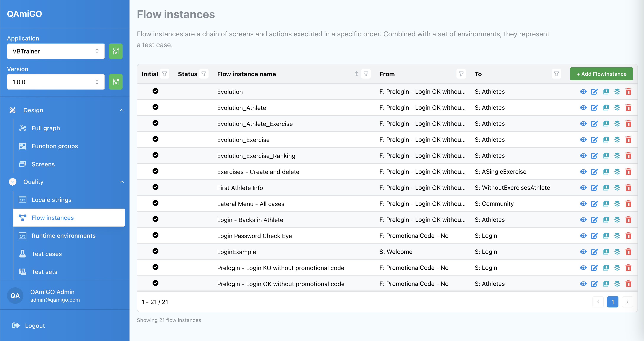Click initial checkmark for Lateral Menu row

click(x=155, y=203)
